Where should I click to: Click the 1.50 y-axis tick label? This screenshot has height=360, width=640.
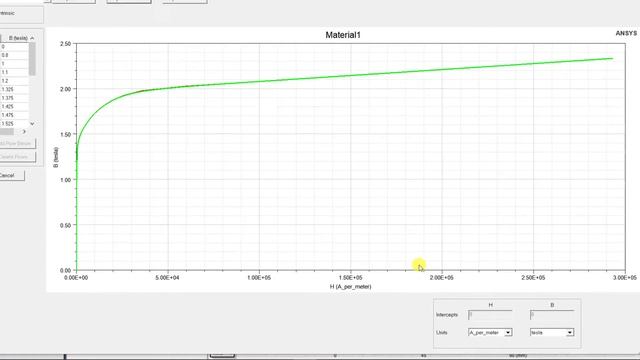click(x=65, y=134)
